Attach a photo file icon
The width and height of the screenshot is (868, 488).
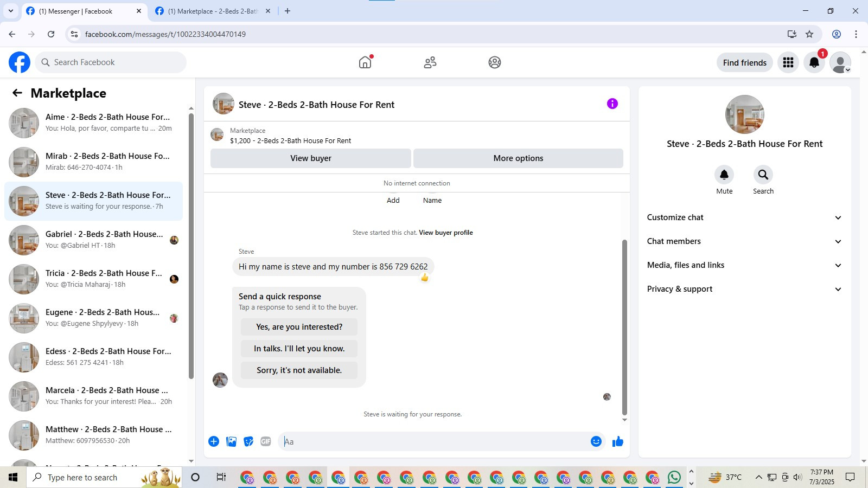click(231, 441)
